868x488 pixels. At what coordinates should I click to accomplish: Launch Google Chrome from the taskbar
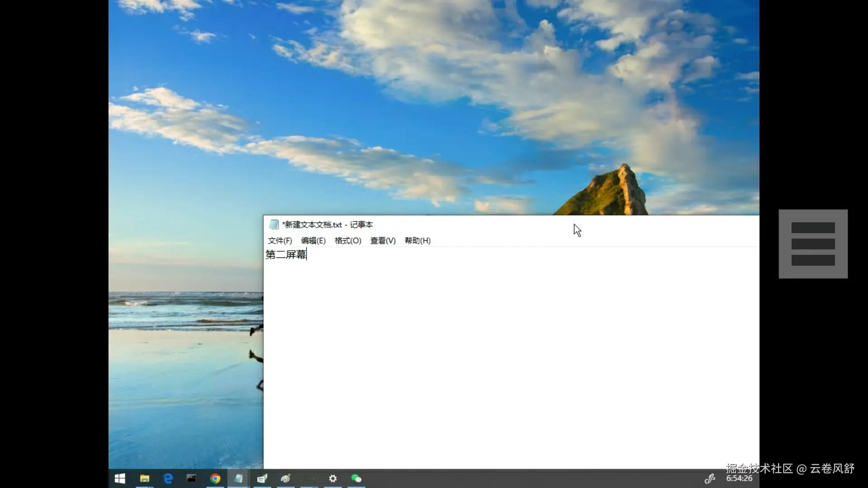(x=215, y=479)
